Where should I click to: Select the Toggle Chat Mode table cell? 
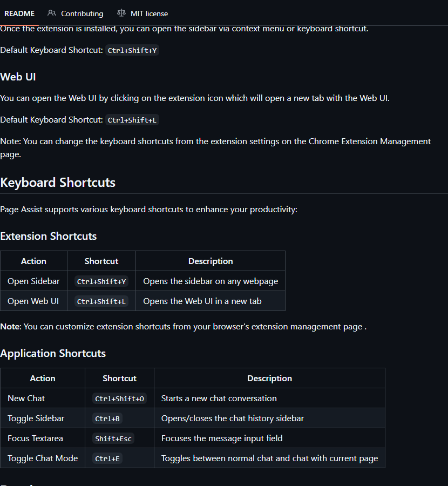coord(43,458)
